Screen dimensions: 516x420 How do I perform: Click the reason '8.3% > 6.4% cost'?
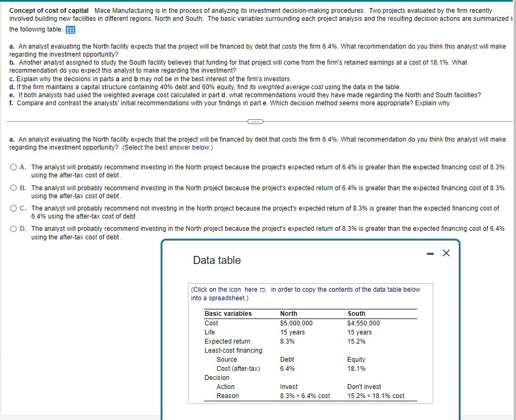coord(305,396)
